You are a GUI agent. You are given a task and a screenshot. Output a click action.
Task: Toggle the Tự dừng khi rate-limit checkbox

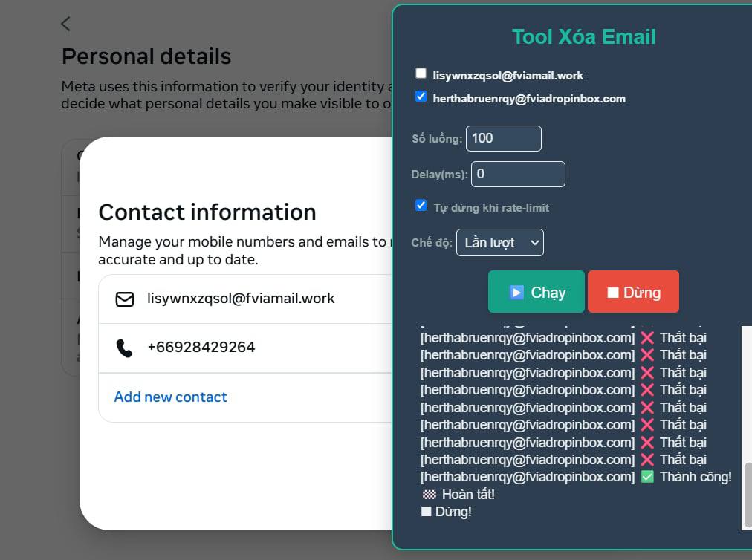click(x=421, y=206)
